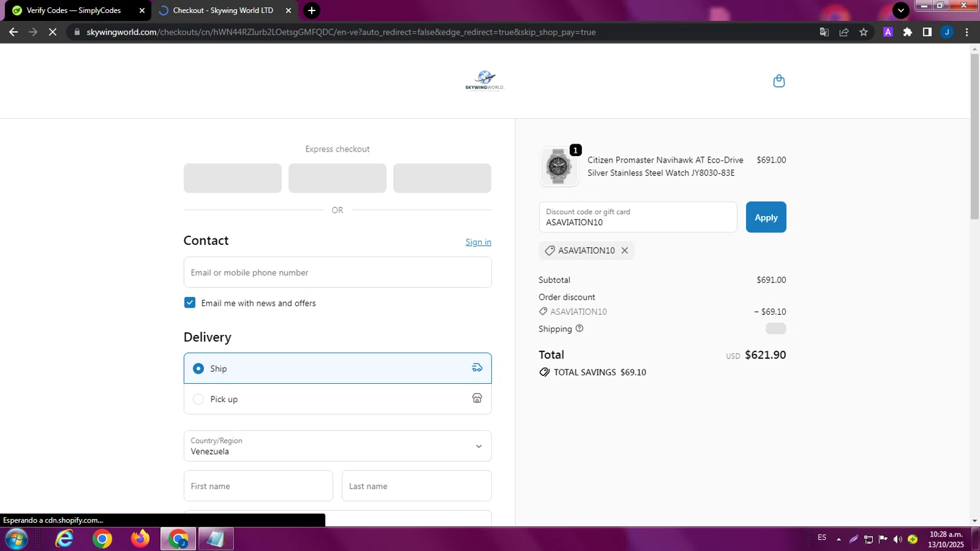Click the Subtotal label
This screenshot has height=551, width=980.
[554, 280]
